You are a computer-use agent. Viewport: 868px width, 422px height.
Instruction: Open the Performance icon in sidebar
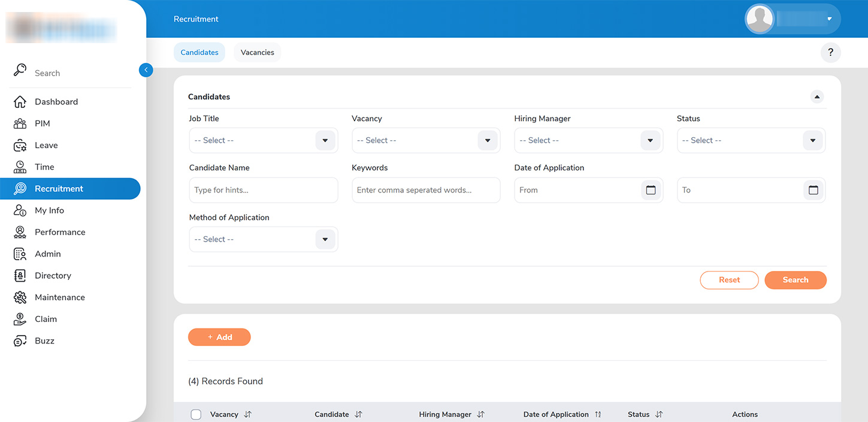tap(20, 233)
